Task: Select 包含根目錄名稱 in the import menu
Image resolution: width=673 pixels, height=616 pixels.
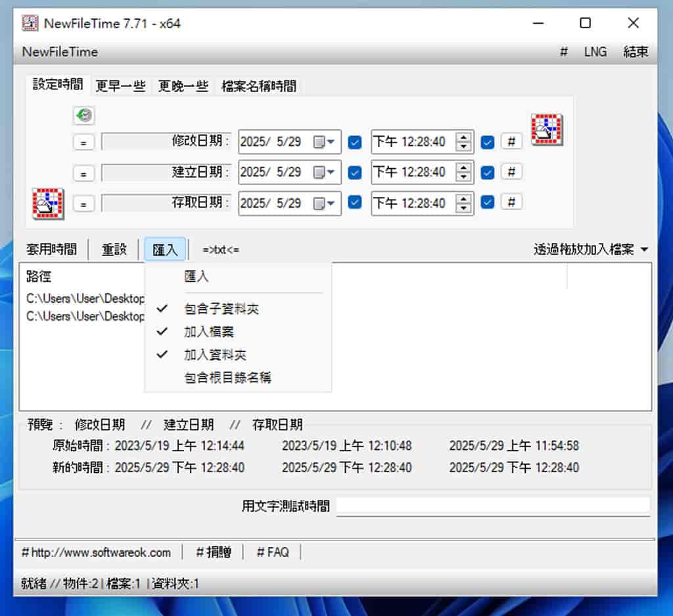Action: click(227, 378)
